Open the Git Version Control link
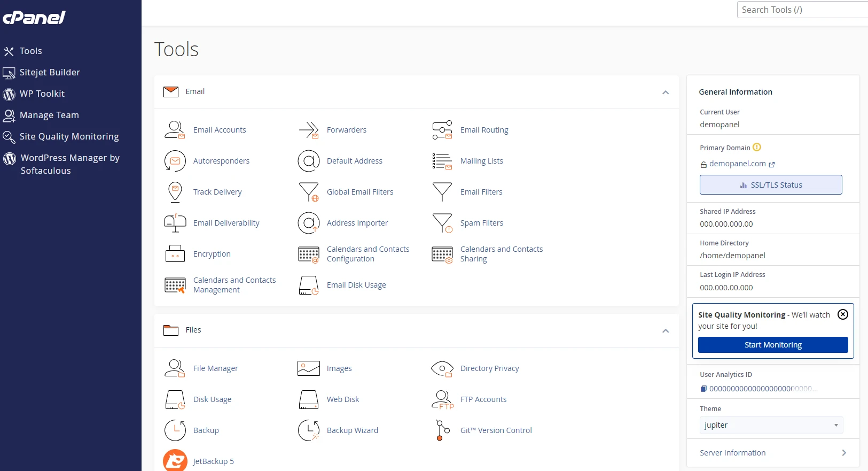This screenshot has height=471, width=868. pyautogui.click(x=496, y=430)
